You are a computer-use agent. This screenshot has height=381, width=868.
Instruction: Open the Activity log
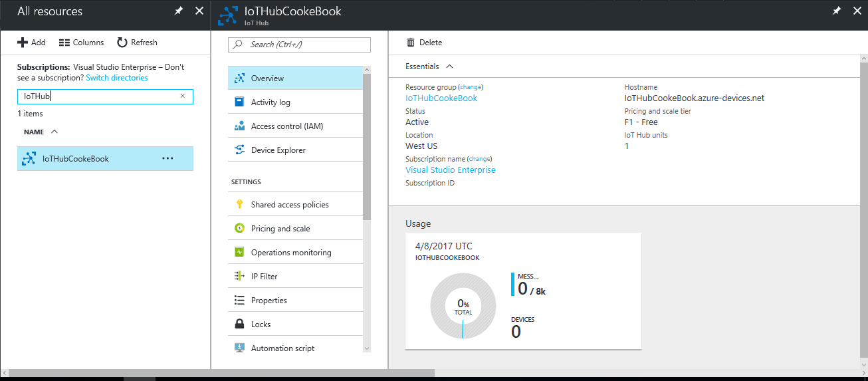click(x=271, y=102)
